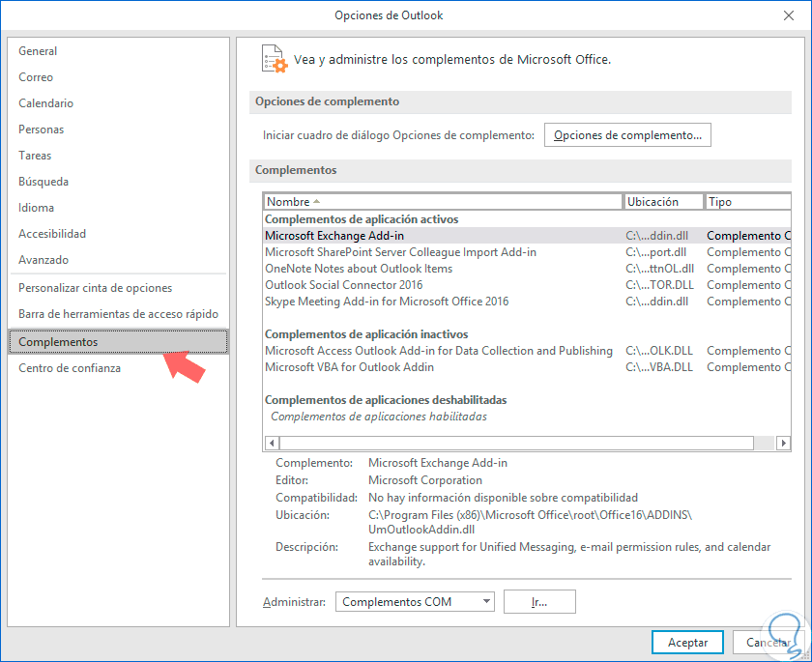This screenshot has width=812, height=662.
Task: Click the UmOutlookAddin.dll path text
Action: [x=421, y=530]
